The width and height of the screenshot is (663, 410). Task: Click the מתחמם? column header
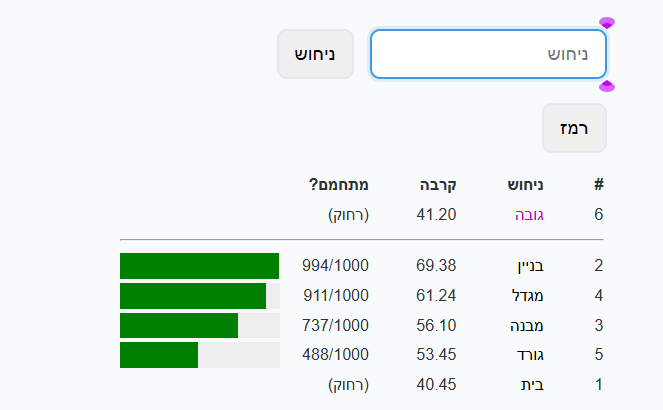[339, 184]
